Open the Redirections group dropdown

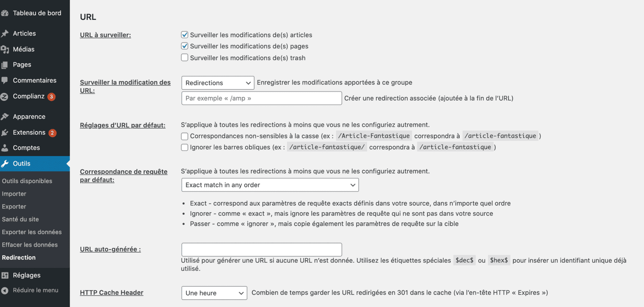tap(218, 82)
